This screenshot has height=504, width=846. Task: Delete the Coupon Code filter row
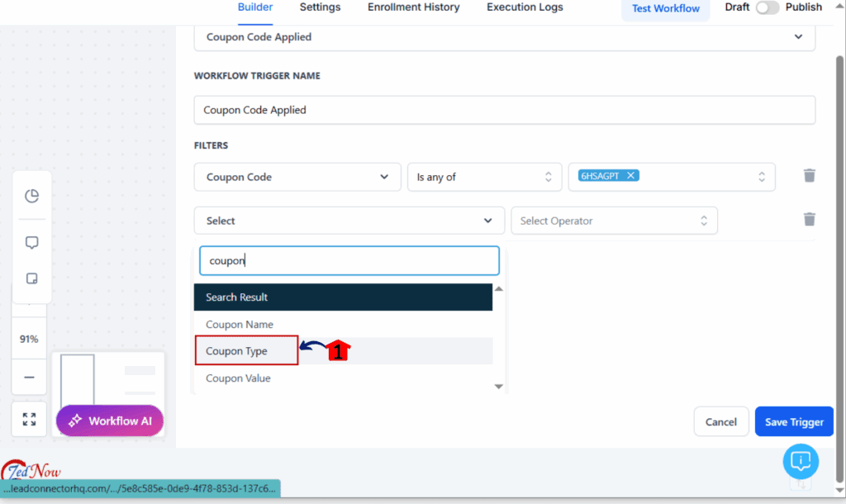[809, 176]
